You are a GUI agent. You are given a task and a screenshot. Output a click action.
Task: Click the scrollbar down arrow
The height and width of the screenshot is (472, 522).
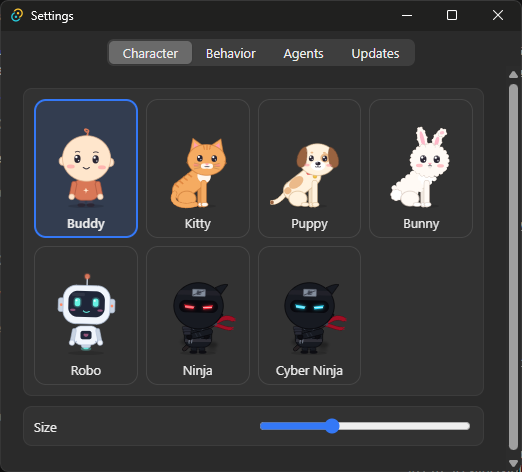[513, 463]
